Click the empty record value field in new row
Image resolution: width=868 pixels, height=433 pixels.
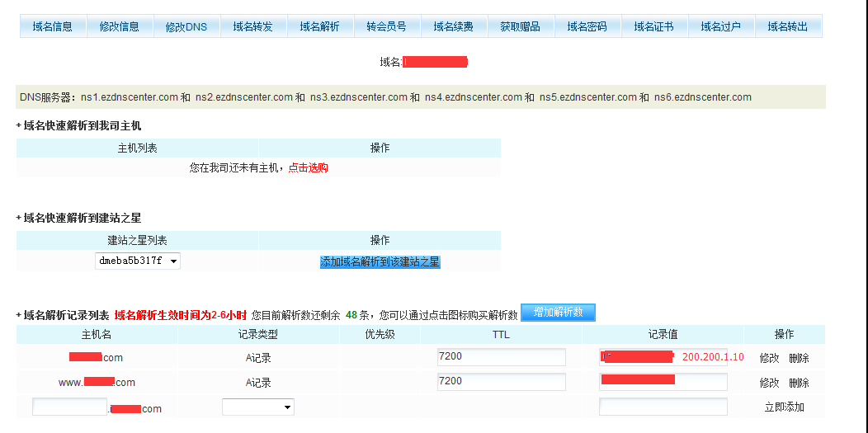[x=663, y=407]
